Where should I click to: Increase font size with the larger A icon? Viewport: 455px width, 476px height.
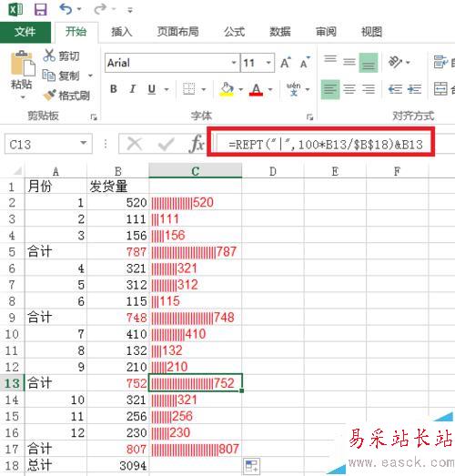pyautogui.click(x=286, y=63)
